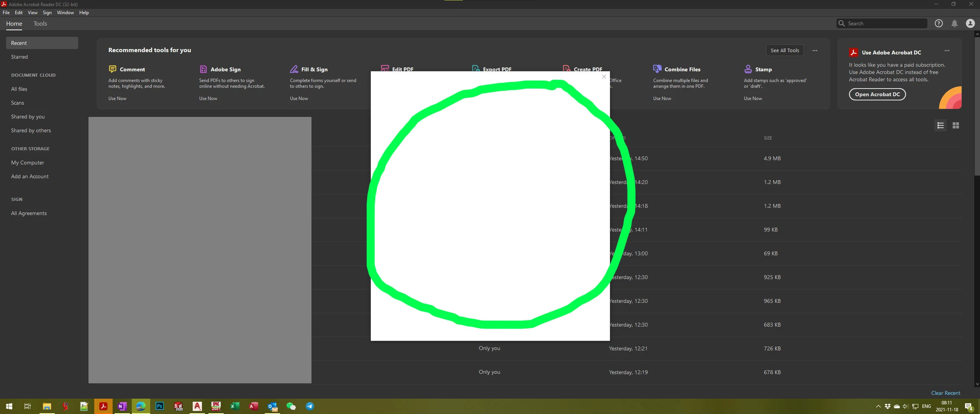Close the white popup dialog
This screenshot has height=414, width=980.
tap(604, 77)
